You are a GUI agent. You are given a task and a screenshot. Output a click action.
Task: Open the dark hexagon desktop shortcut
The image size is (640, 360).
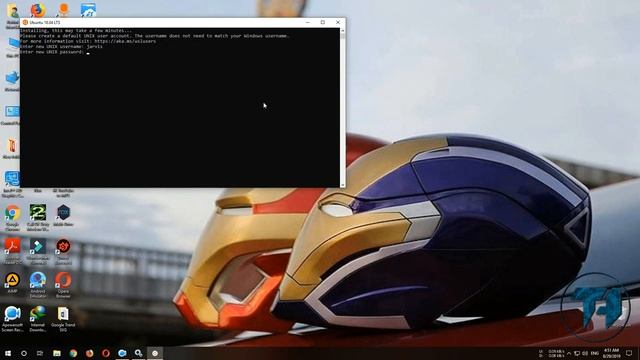[x=63, y=212]
